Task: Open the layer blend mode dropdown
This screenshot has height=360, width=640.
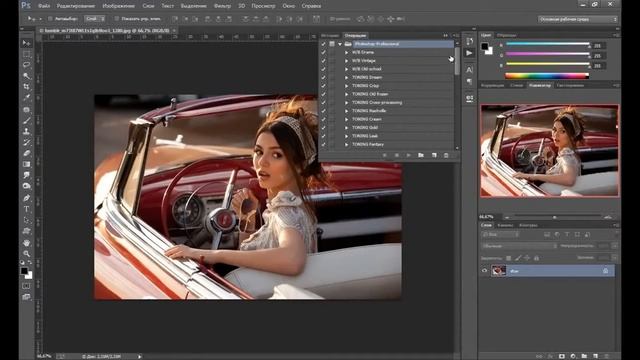Action: [x=520, y=246]
